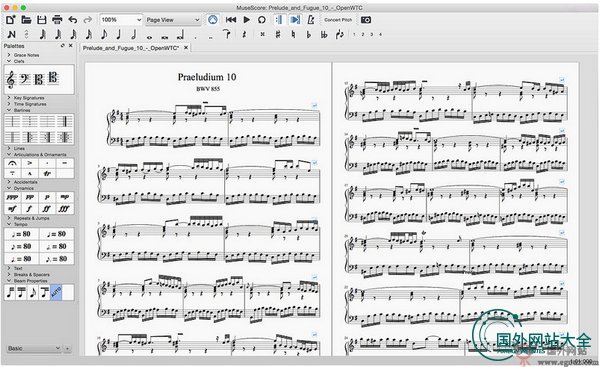Viewport: 600px width, 367px height.
Task: Expand the Breaks & Spacers palette
Action: [x=9, y=274]
